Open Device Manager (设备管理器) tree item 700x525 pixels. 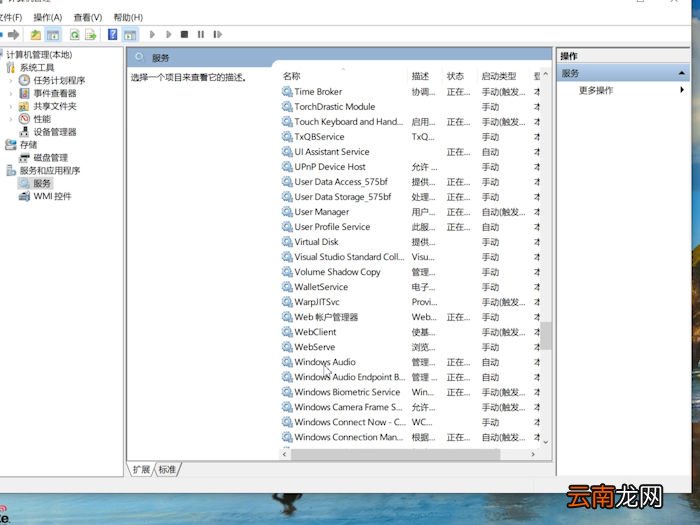[55, 132]
